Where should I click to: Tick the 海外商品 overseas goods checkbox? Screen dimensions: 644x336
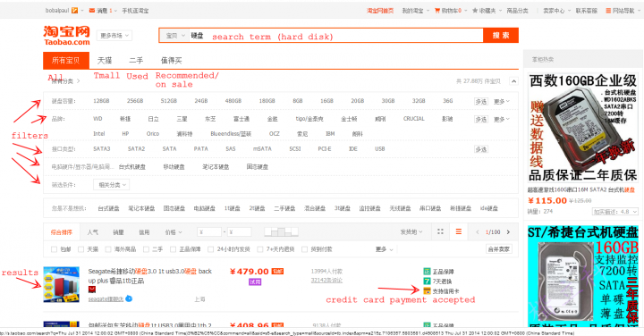point(108,249)
